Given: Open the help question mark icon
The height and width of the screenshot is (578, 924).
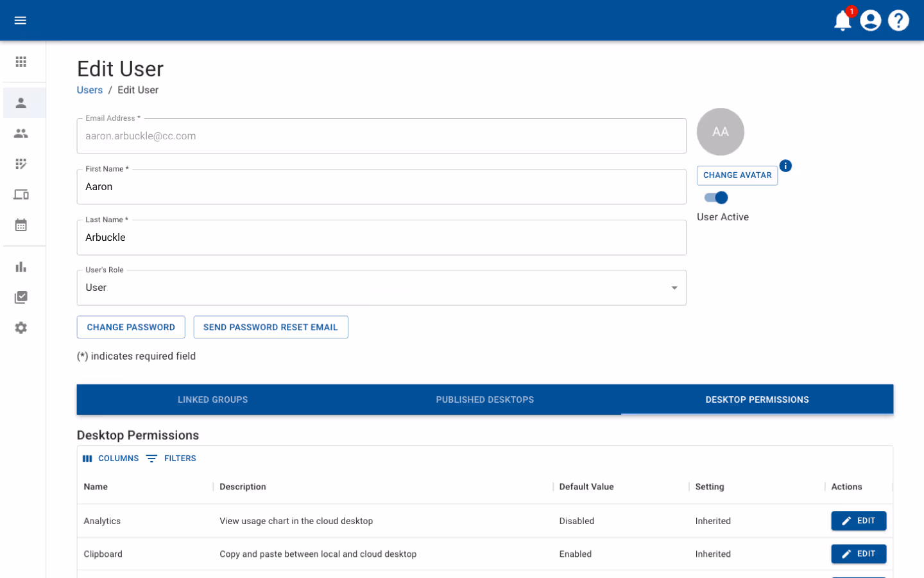Looking at the screenshot, I should tap(898, 20).
